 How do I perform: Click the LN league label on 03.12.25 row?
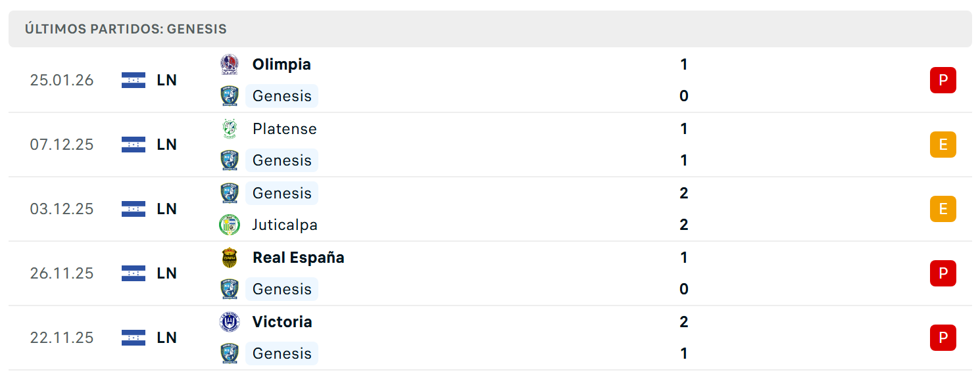[167, 209]
